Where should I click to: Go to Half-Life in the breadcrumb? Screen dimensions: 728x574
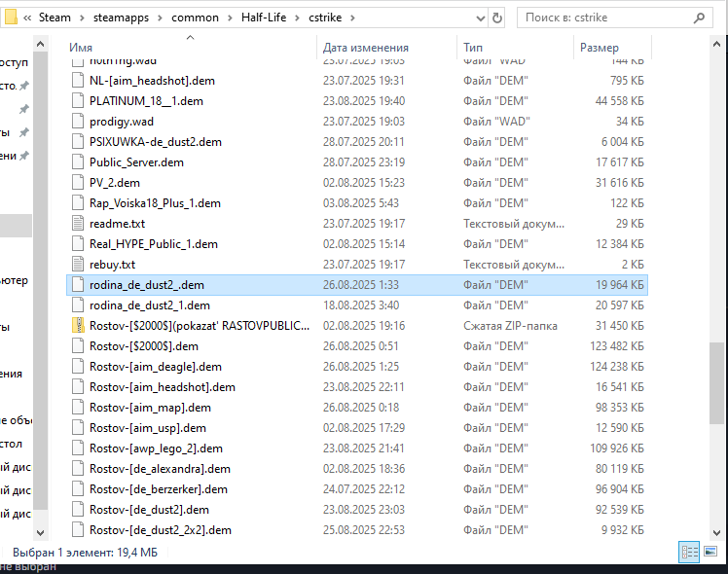[x=264, y=18]
